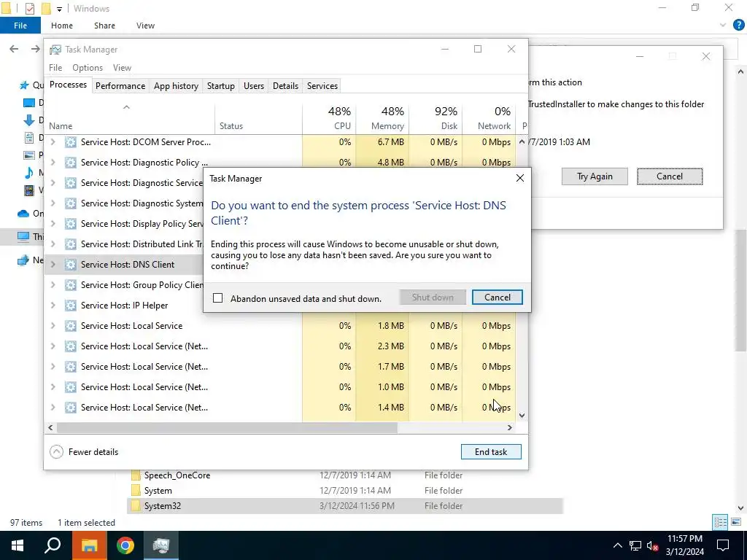Click Explorer back navigation arrow

click(x=14, y=49)
